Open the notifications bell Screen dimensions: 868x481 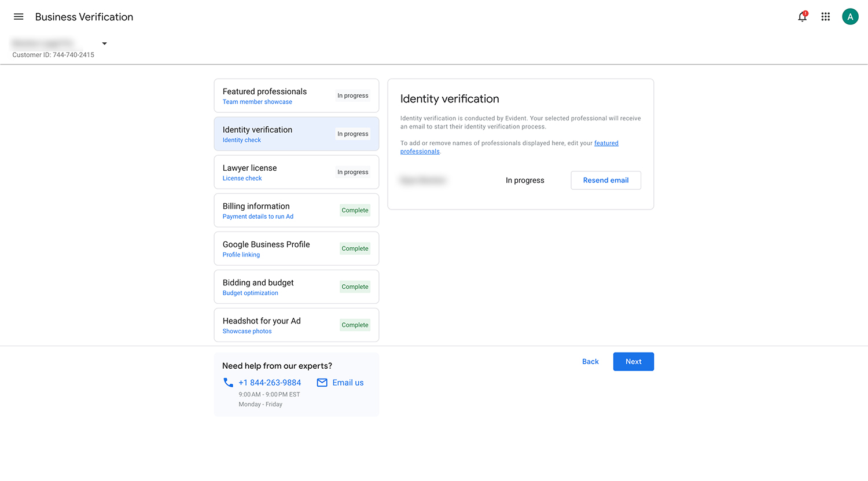[802, 17]
